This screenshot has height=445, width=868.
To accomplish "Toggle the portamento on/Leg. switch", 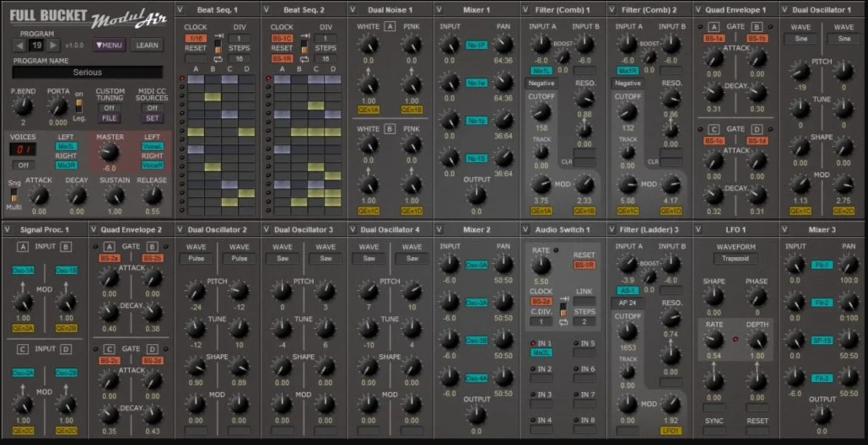I will 79,105.
